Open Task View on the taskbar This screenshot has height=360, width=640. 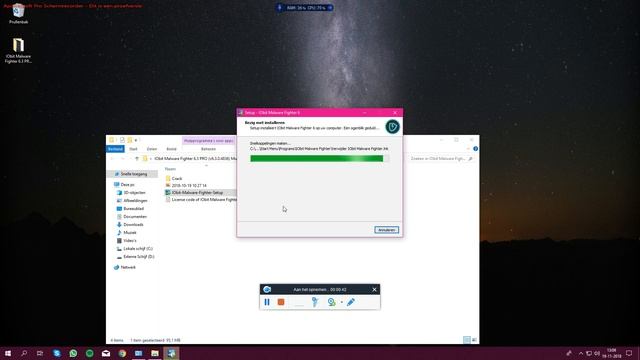coord(40,353)
